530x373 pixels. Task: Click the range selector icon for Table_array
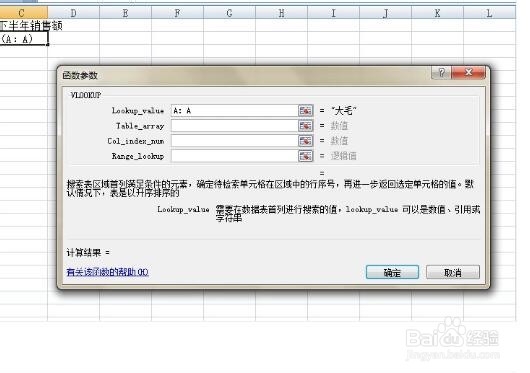pyautogui.click(x=306, y=126)
